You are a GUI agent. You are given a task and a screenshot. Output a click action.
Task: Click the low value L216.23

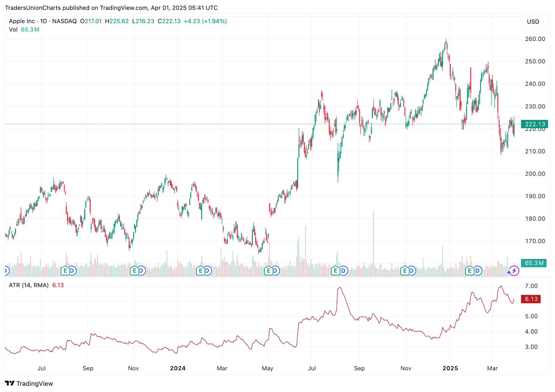click(x=143, y=21)
